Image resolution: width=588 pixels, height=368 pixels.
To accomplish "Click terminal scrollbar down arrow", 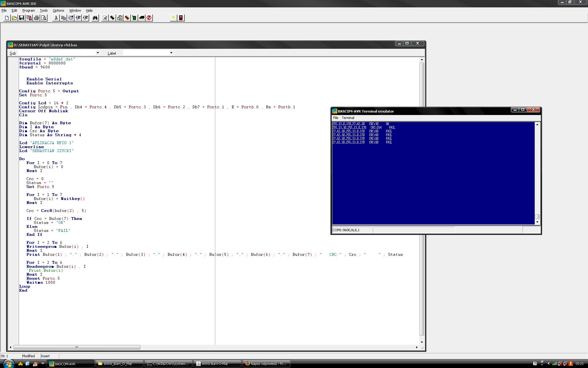I will tap(537, 222).
